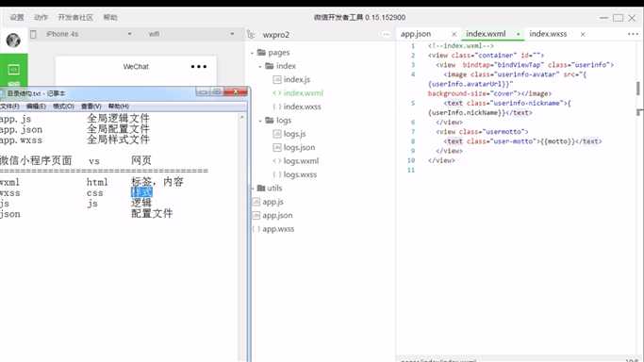Click the index.js file icon
The width and height of the screenshot is (644, 362).
pyautogui.click(x=277, y=79)
